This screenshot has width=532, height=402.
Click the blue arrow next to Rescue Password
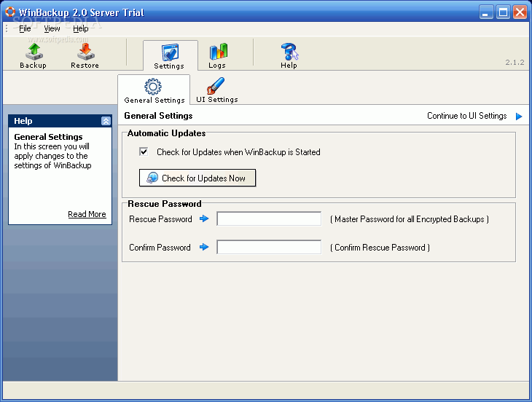pyautogui.click(x=204, y=218)
